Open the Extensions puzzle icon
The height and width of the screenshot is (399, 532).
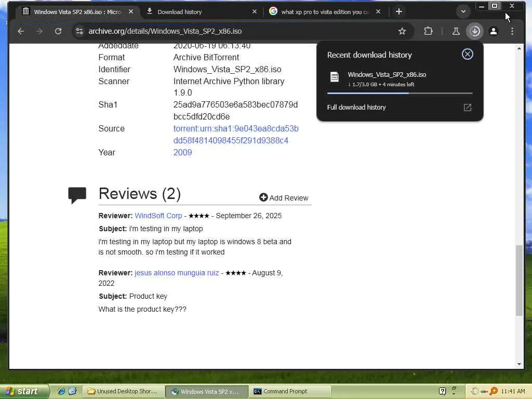(428, 31)
